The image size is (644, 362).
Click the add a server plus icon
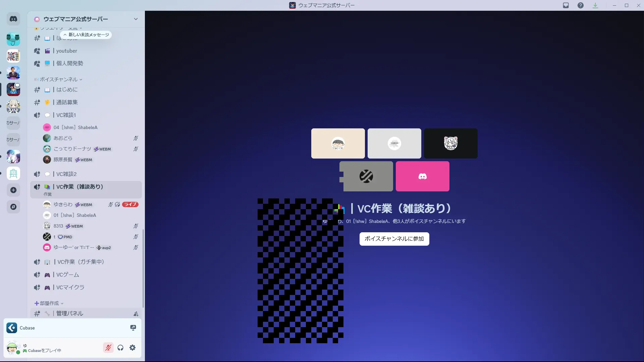(x=13, y=190)
